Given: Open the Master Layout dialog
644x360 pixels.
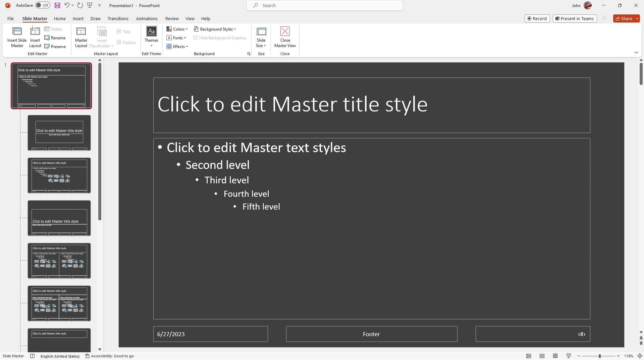Looking at the screenshot, I should pos(81,37).
